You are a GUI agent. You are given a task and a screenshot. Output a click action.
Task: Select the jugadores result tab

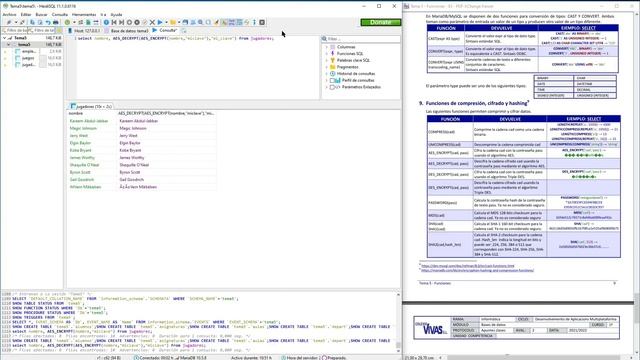tap(91, 106)
